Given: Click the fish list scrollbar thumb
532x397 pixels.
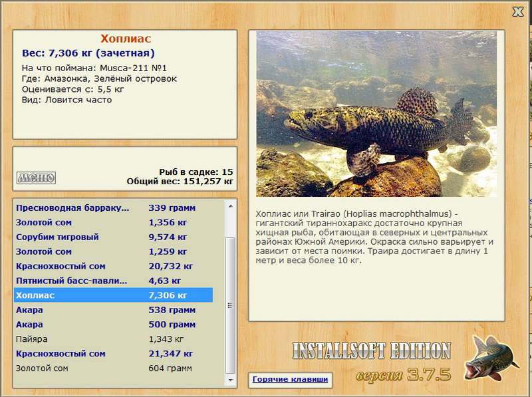Looking at the screenshot, I should [230, 305].
